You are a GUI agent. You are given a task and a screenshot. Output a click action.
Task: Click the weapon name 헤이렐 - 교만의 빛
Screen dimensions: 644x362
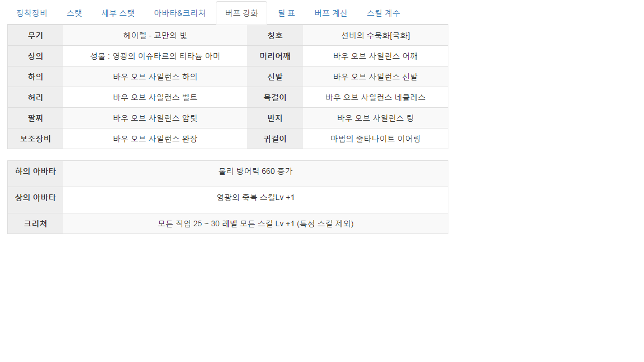point(155,36)
